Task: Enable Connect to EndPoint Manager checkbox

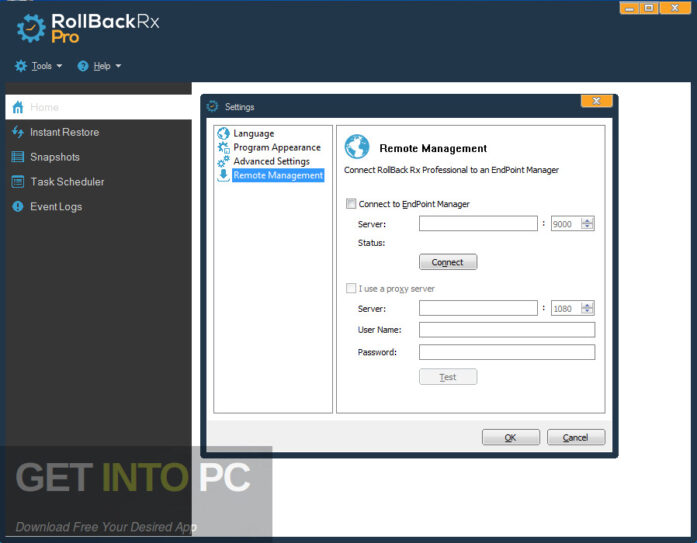Action: (x=351, y=204)
